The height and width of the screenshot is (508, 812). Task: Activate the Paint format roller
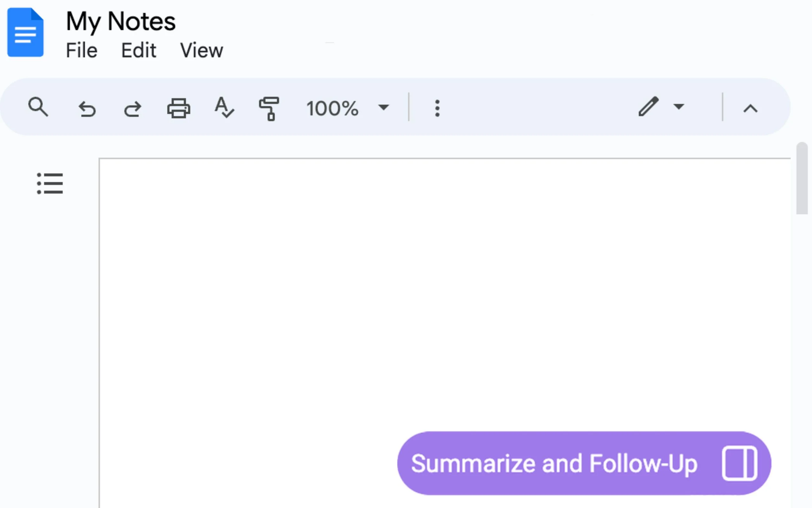click(269, 108)
